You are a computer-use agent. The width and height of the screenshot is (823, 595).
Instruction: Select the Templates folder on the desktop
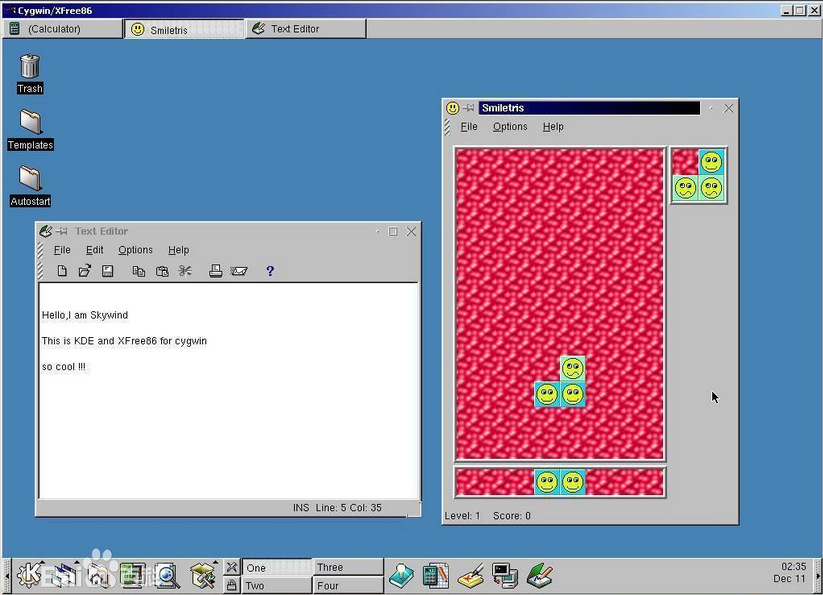[x=30, y=130]
